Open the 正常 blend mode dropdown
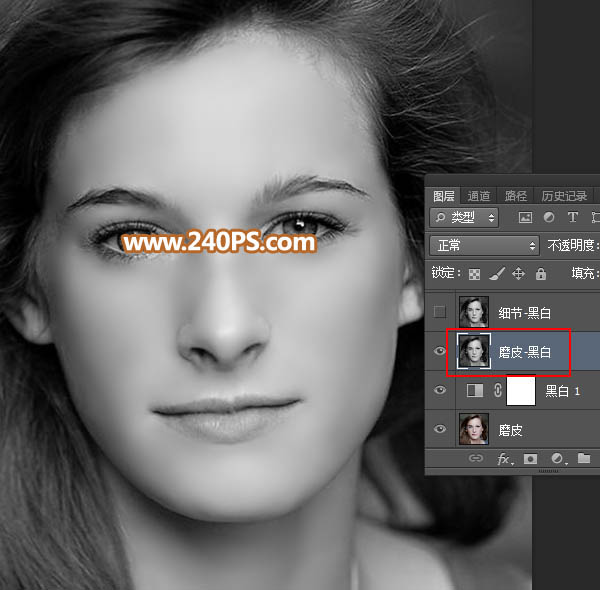This screenshot has height=590, width=600. 484,245
